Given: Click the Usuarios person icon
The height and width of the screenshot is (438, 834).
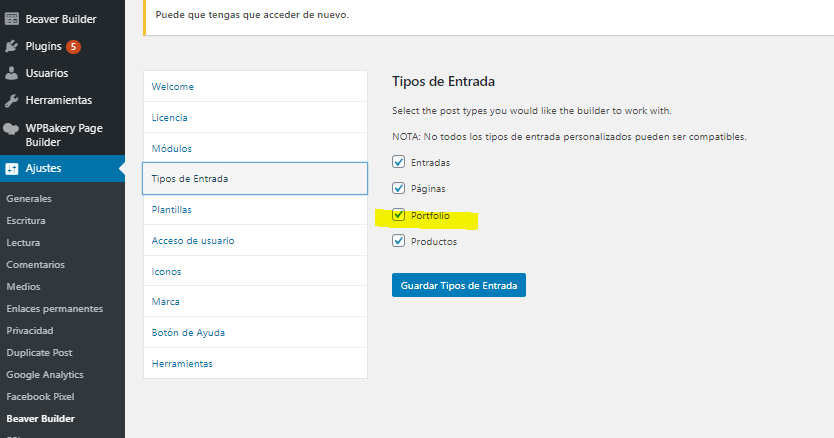Looking at the screenshot, I should click(12, 73).
